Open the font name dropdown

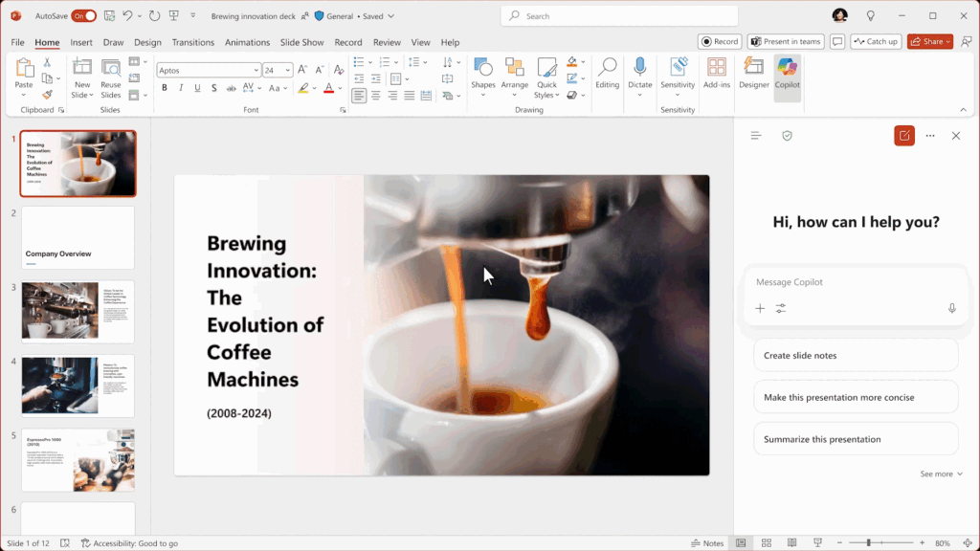click(256, 71)
